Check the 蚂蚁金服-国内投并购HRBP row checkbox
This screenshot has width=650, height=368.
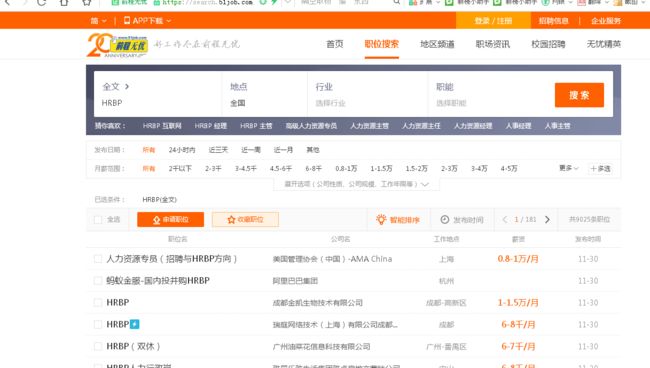[98, 281]
